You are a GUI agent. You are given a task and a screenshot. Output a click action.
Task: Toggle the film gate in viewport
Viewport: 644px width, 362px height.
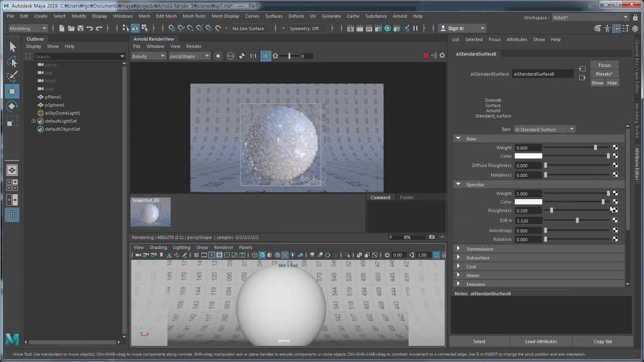tap(204, 255)
